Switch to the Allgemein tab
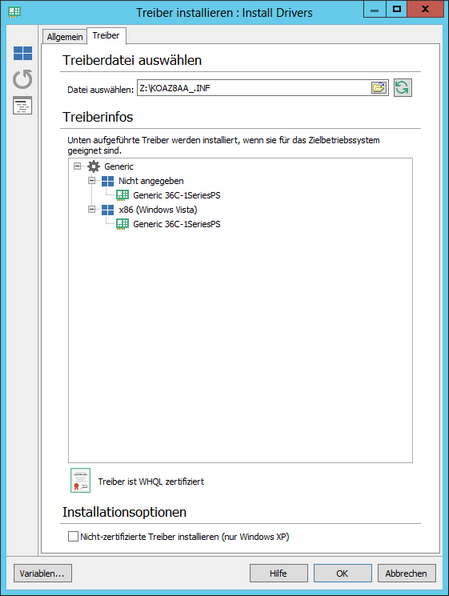Screen dimensions: 449x596 click(65, 37)
